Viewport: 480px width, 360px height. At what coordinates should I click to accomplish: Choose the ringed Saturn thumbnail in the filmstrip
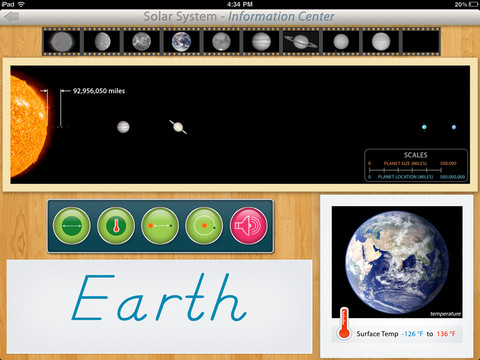coord(301,42)
